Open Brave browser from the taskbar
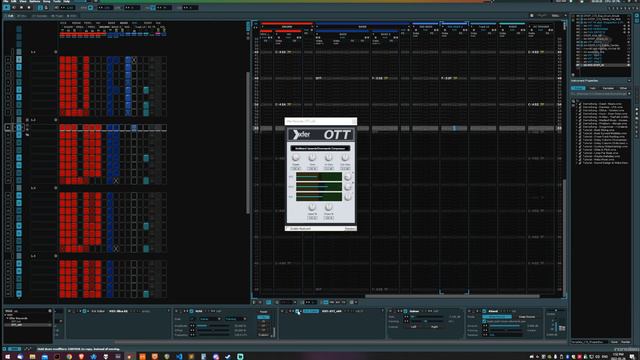The width and height of the screenshot is (640, 360). 81,357
